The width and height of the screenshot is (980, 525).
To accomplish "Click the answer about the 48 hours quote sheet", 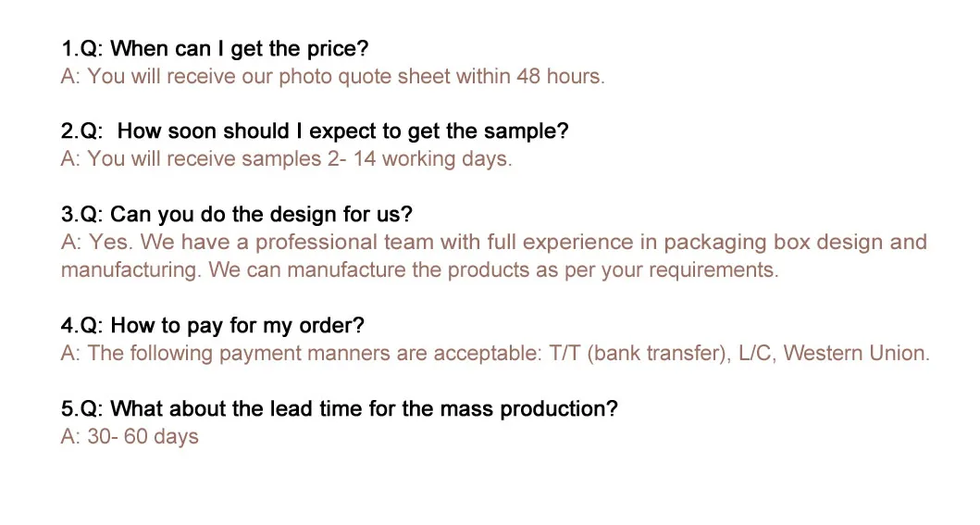I will [x=332, y=76].
